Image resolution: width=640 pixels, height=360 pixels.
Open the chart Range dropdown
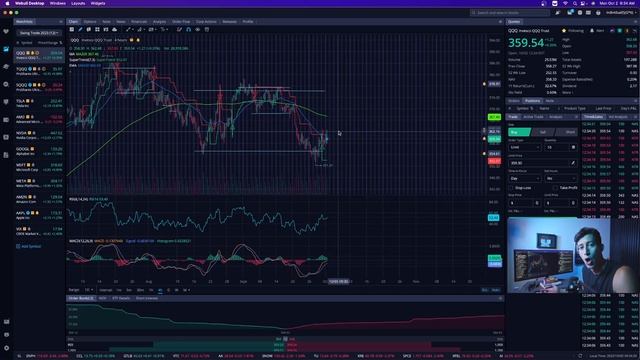[89, 290]
